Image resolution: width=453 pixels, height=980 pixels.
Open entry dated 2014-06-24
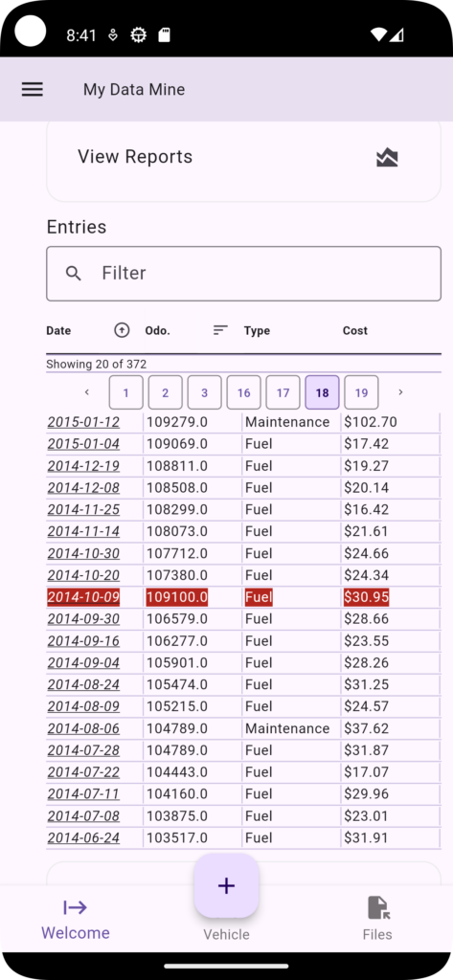click(83, 837)
